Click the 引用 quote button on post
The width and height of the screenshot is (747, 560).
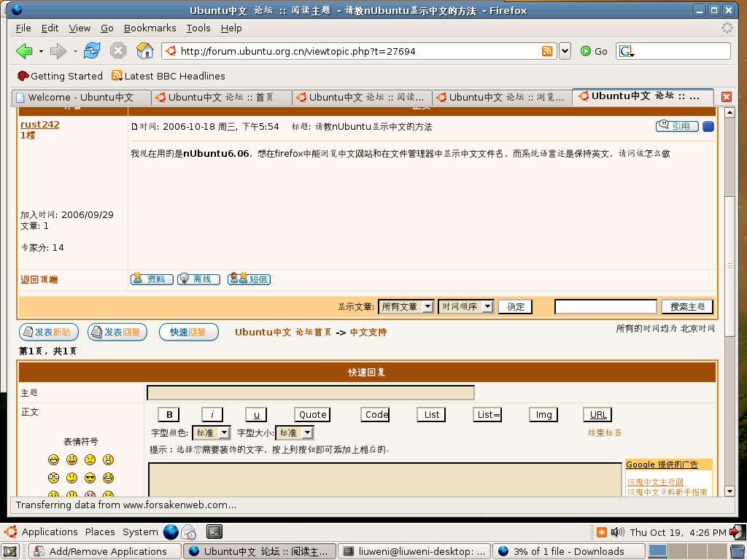[x=677, y=126]
